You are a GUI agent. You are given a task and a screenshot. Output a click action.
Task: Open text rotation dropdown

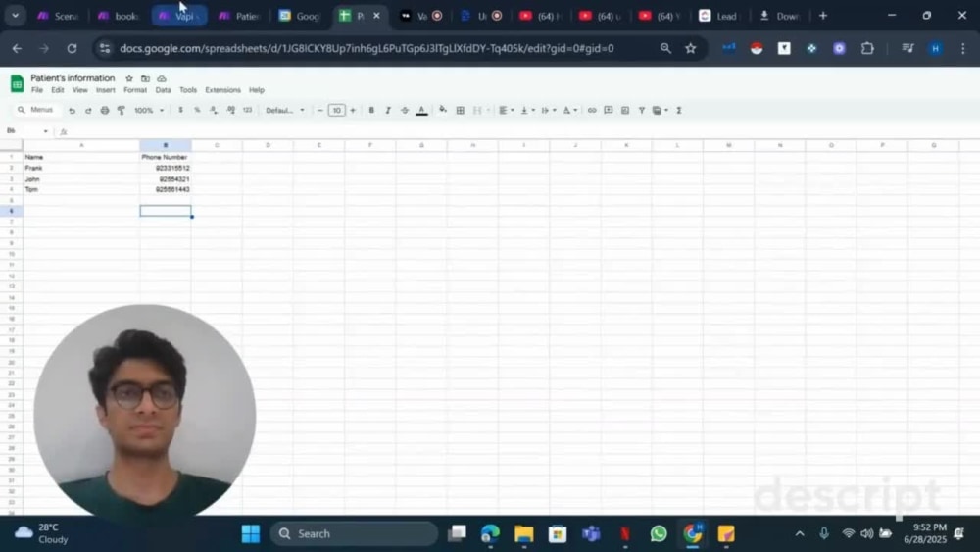click(569, 110)
